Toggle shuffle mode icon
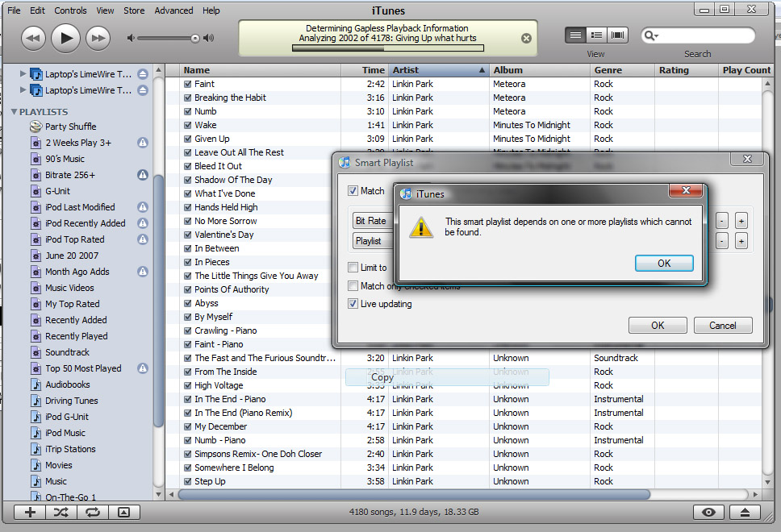This screenshot has width=781, height=532. pyautogui.click(x=61, y=512)
